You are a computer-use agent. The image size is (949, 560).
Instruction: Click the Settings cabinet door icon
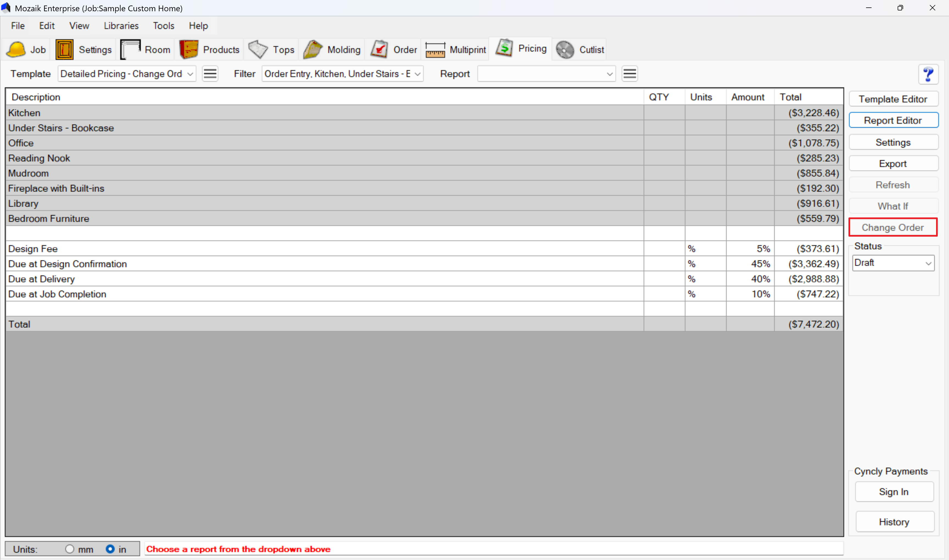tap(65, 49)
